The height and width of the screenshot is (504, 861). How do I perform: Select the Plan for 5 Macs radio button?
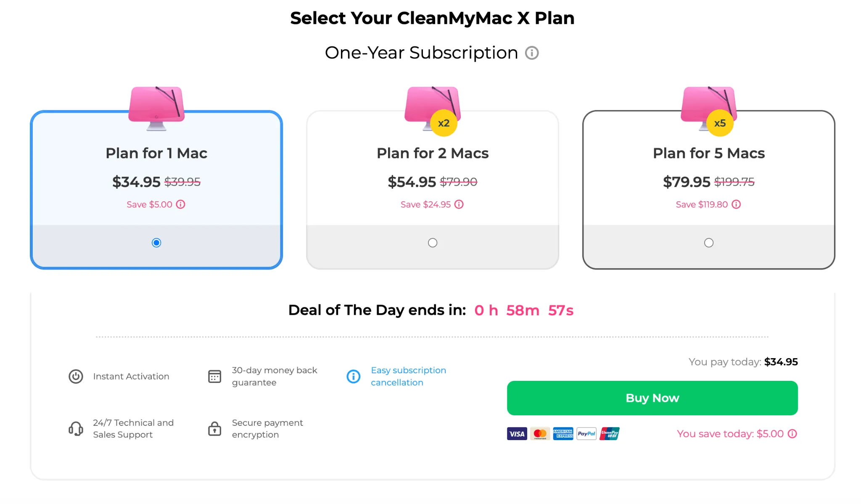709,242
